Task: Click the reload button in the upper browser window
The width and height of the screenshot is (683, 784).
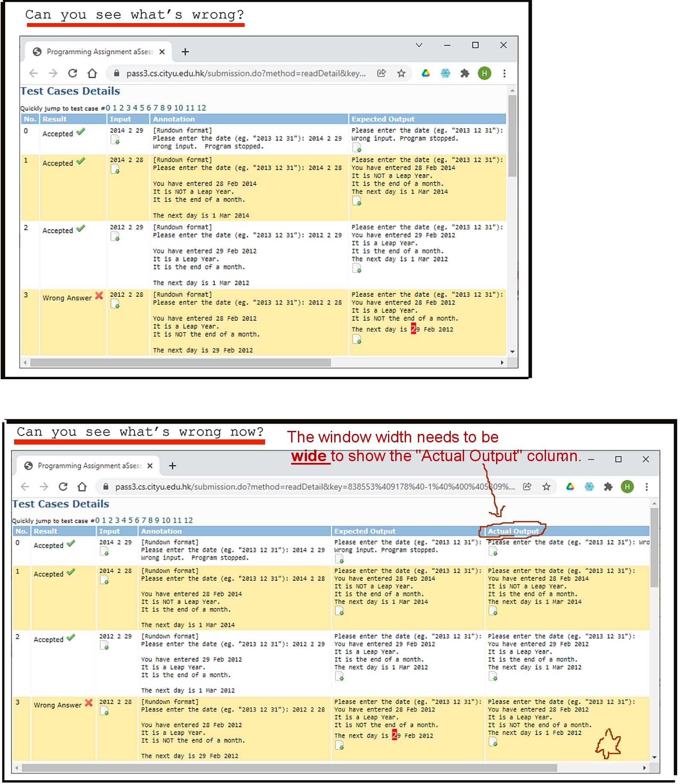Action: (x=73, y=73)
